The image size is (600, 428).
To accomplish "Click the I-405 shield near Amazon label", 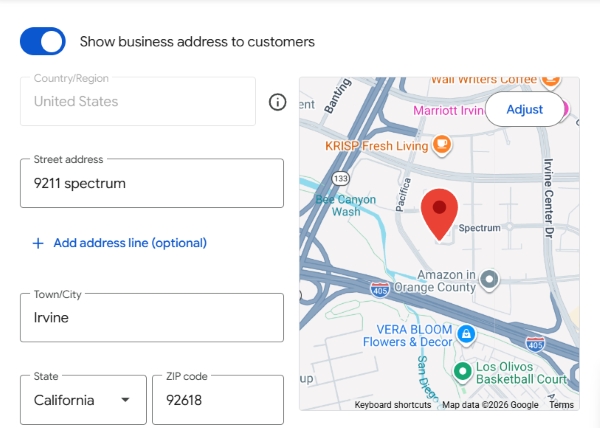I will tap(380, 290).
